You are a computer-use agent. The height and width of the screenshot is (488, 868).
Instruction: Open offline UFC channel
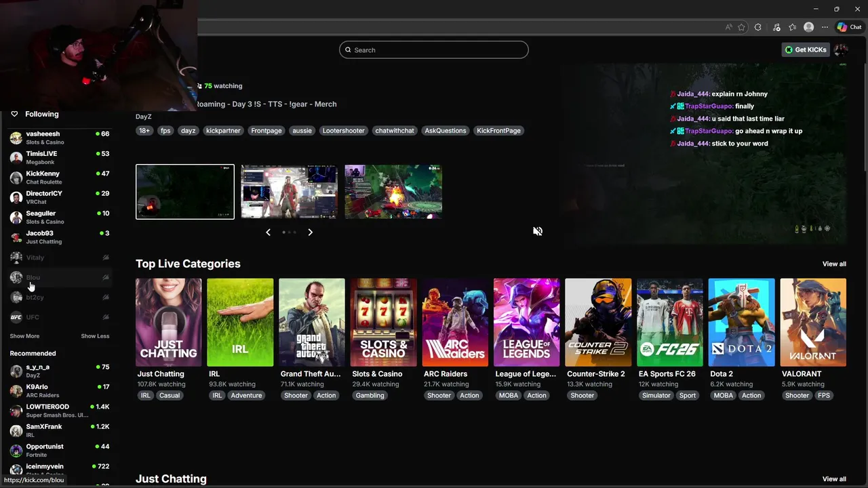point(60,317)
